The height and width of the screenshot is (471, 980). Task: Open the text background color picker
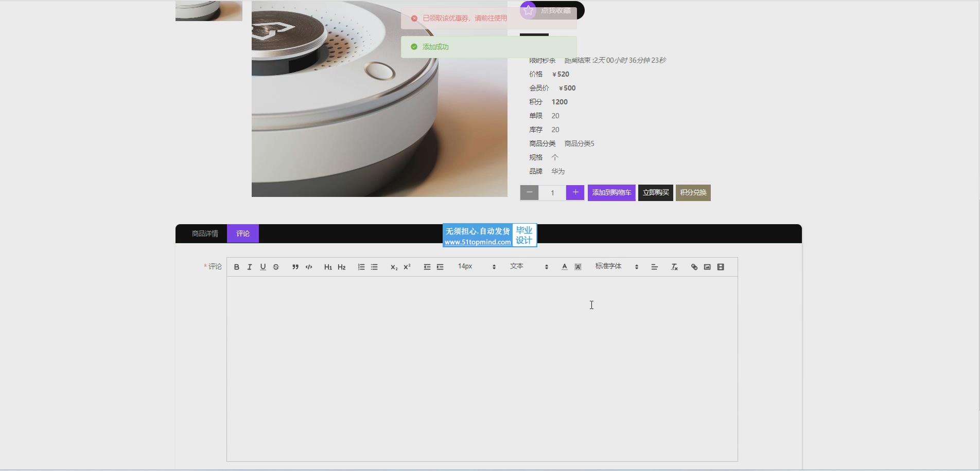click(578, 267)
